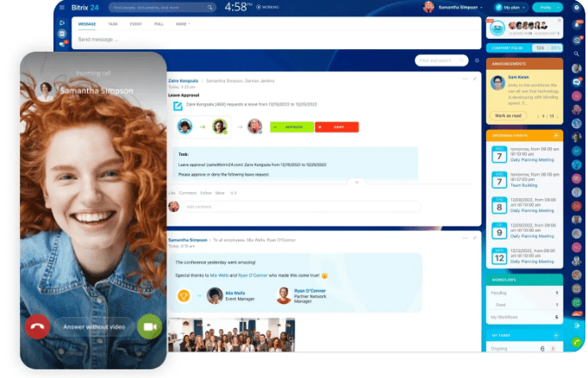Click the workflow edit icon beside leave request text
588x378 pixels.
click(178, 106)
